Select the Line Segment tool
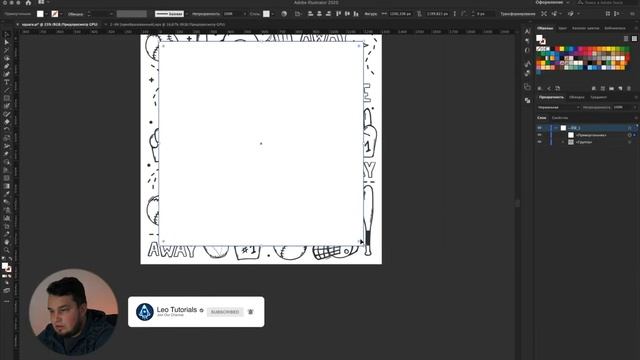This screenshot has height=360, width=640. click(7, 90)
